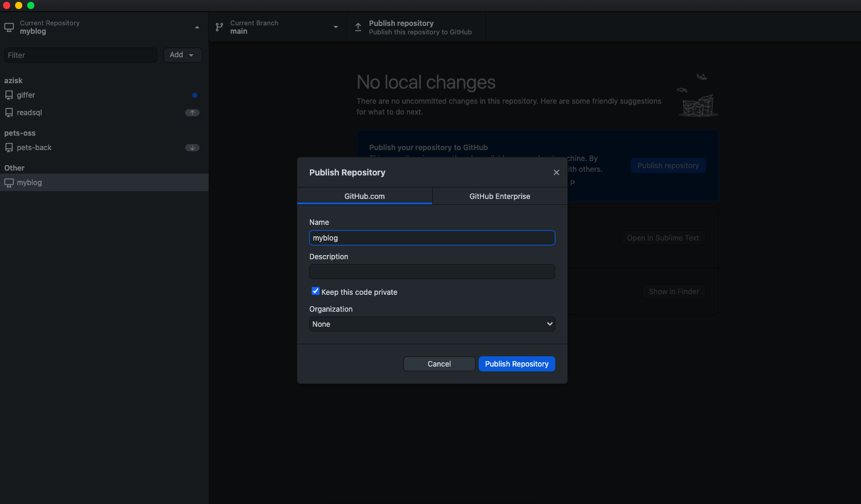Select the myblog repository in list
The height and width of the screenshot is (504, 861).
click(x=104, y=183)
